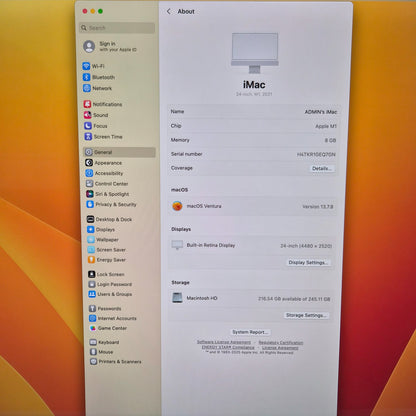416x416 pixels.
Task: Select Lock Screen in sidebar
Action: (107, 274)
